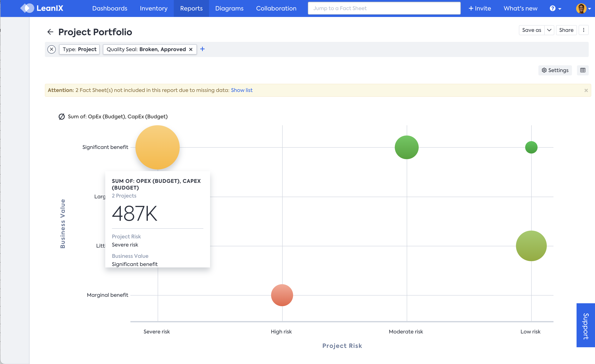595x364 pixels.
Task: Open the Dashboards tab
Action: tap(110, 8)
